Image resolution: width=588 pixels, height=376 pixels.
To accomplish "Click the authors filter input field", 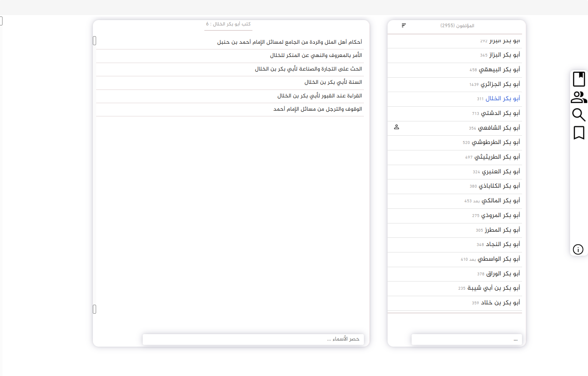I will [x=467, y=339].
